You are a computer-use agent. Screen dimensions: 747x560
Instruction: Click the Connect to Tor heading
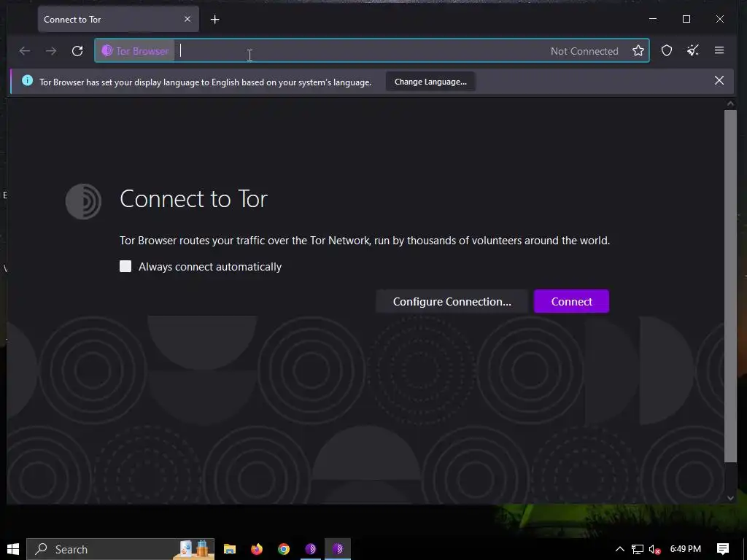(x=193, y=198)
